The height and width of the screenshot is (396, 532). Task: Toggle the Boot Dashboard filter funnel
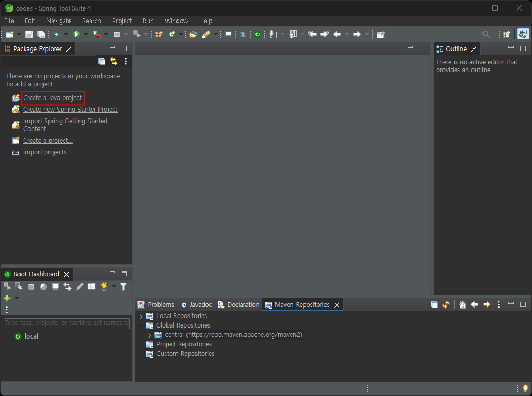tap(123, 286)
